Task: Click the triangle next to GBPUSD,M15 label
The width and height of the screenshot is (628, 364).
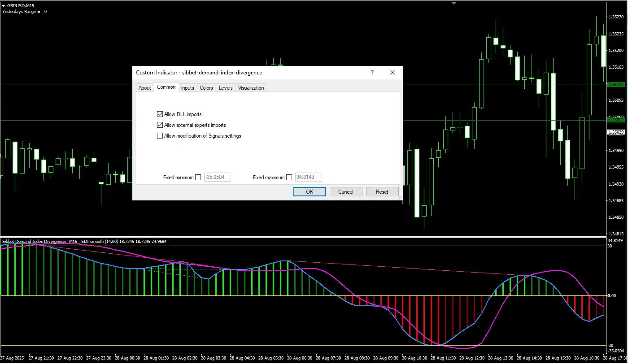Action: coord(4,5)
